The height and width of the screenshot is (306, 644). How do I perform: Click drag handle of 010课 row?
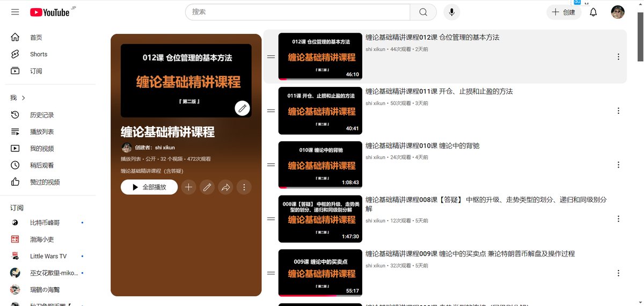tap(271, 165)
